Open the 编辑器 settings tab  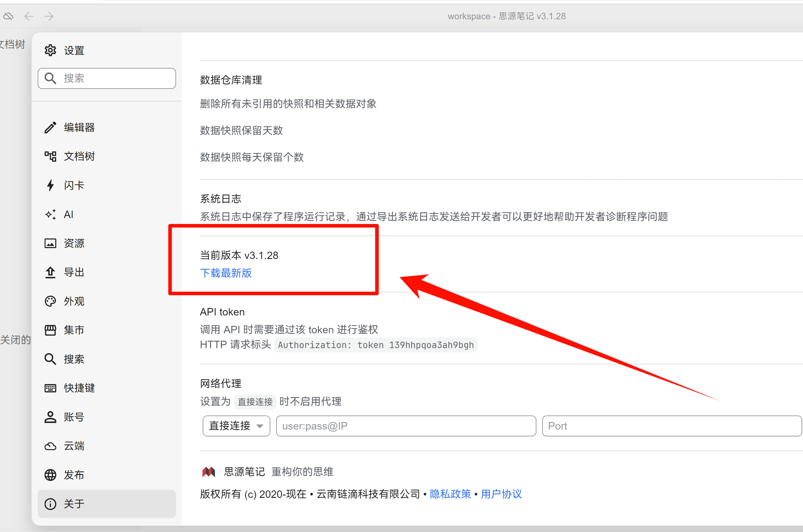(107, 127)
